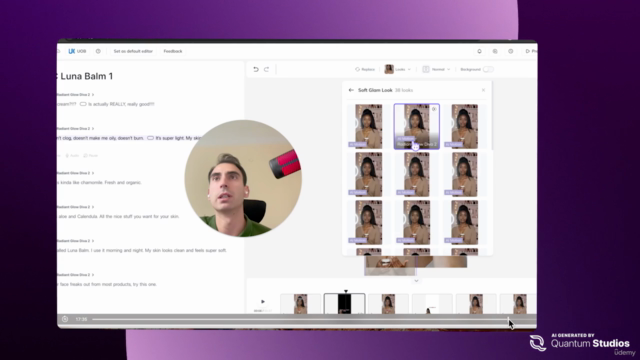Viewport: 640px width, 360px height.
Task: Click the small icon on the selected look thumbnail
Action: tap(434, 109)
